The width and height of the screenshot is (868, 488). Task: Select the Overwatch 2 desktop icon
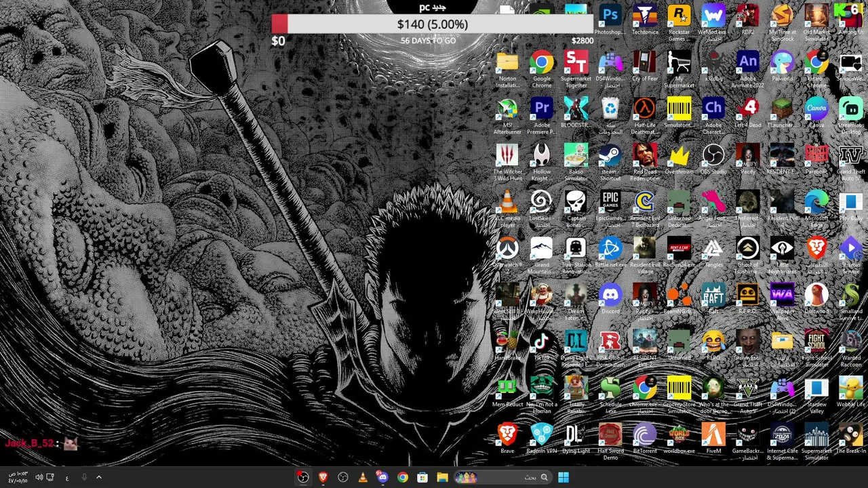click(x=507, y=253)
